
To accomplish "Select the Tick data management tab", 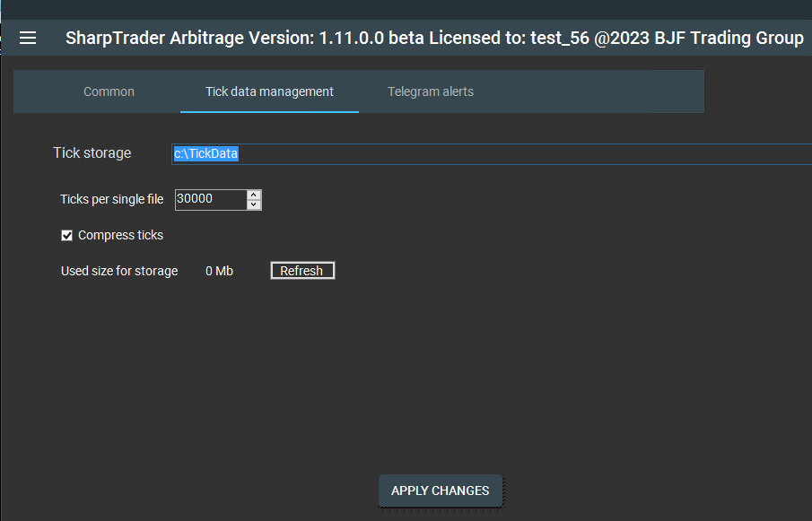I will point(269,91).
